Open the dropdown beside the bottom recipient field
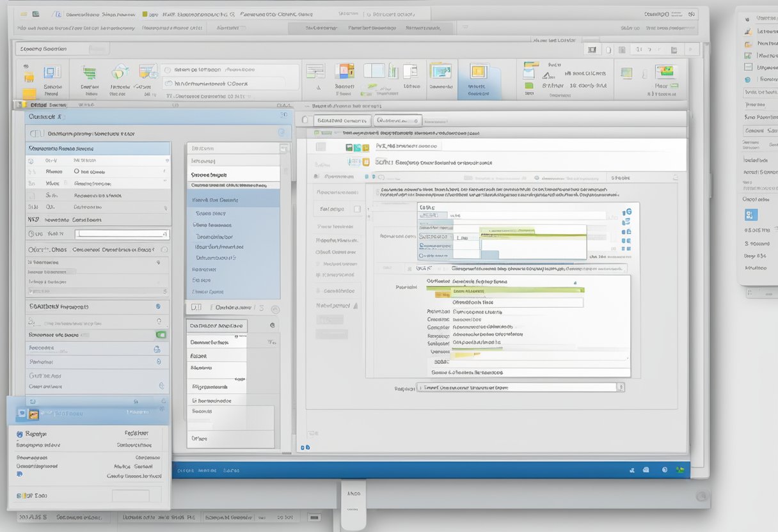This screenshot has height=532, width=778. (621, 386)
